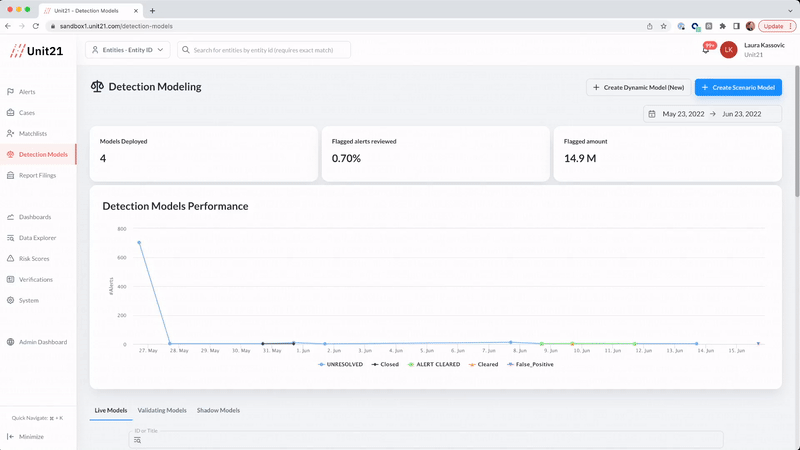Click the 27 May peak data point
800x450 pixels.
pyautogui.click(x=139, y=243)
